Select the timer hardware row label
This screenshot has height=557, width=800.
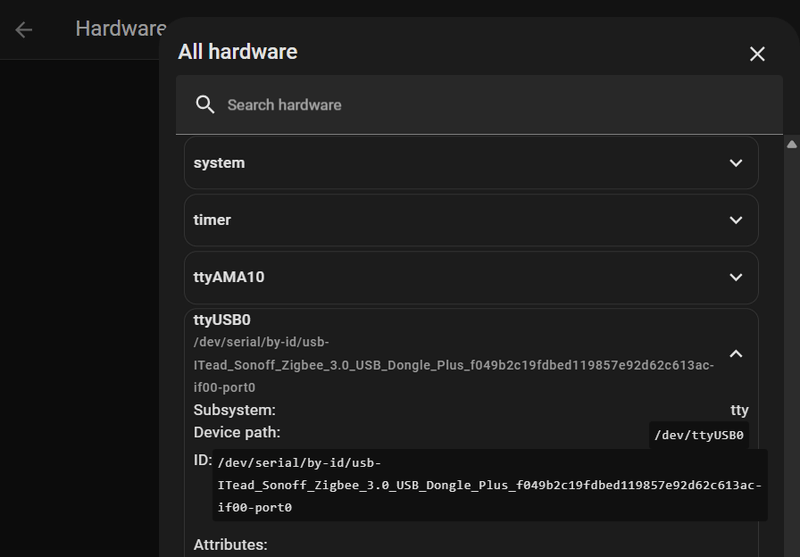click(x=212, y=220)
